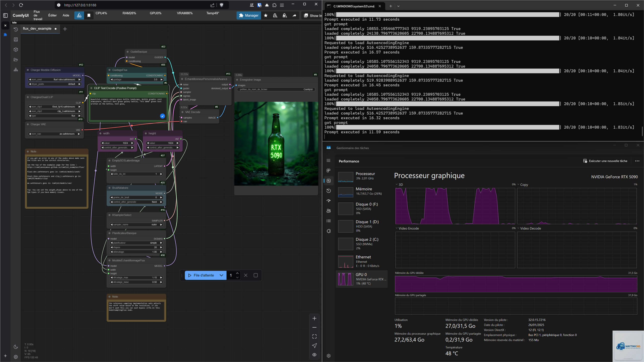Click the blue ship logo icon in top bar

(x=79, y=16)
